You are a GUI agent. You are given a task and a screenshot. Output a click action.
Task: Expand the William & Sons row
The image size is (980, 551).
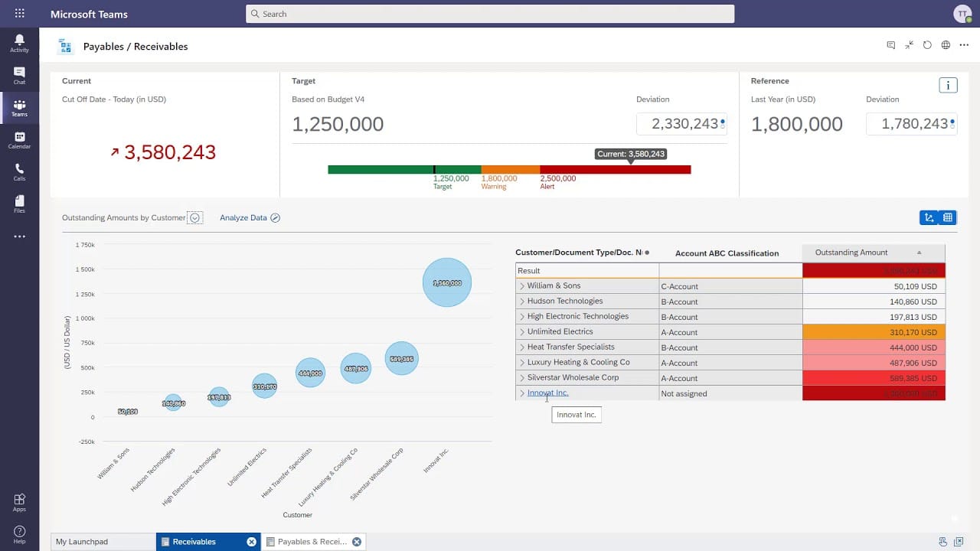[x=522, y=286]
